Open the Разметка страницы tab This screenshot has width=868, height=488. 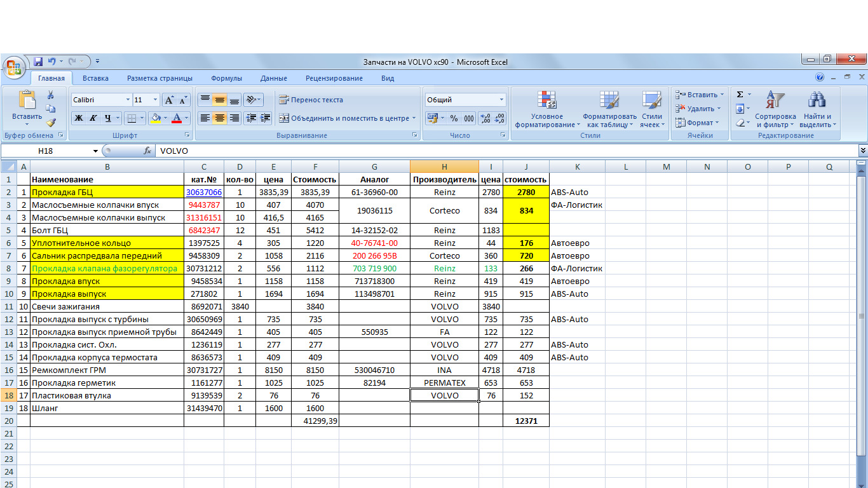click(159, 78)
